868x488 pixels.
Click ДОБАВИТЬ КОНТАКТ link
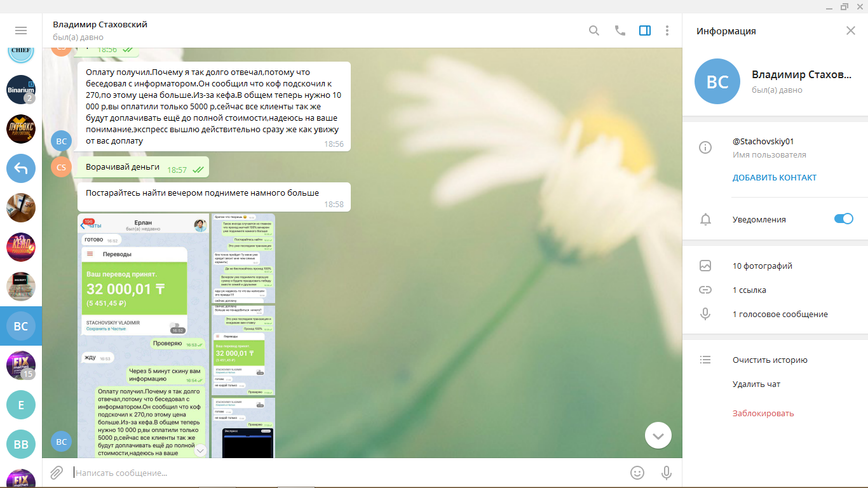[x=775, y=178]
